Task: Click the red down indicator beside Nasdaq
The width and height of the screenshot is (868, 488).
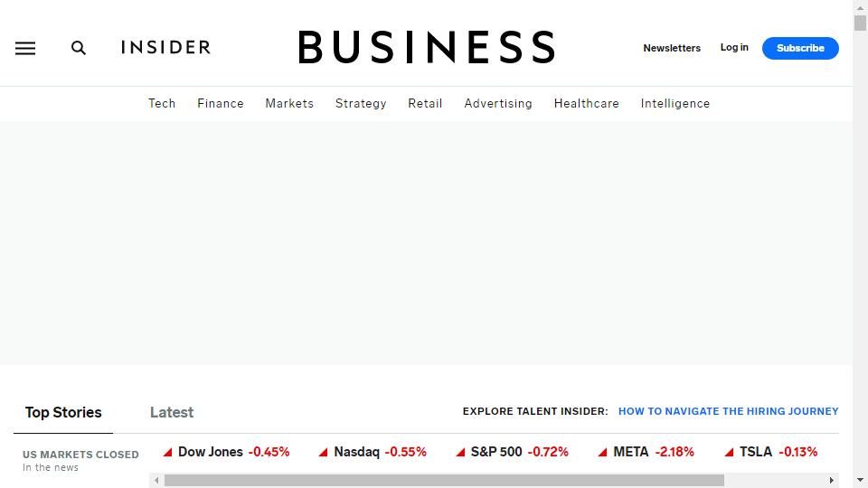Action: click(324, 452)
